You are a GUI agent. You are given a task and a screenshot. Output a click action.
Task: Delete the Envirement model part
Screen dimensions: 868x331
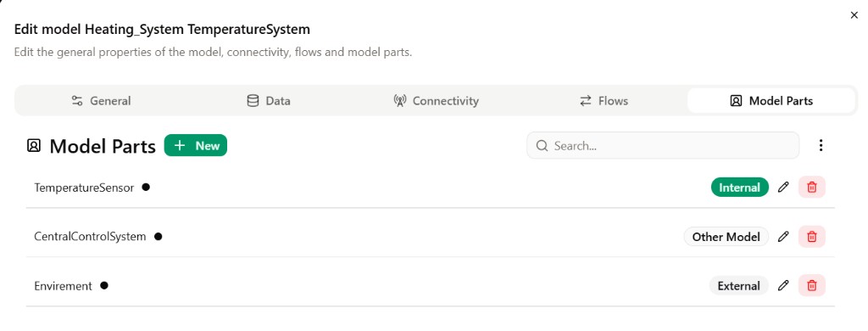coord(811,285)
